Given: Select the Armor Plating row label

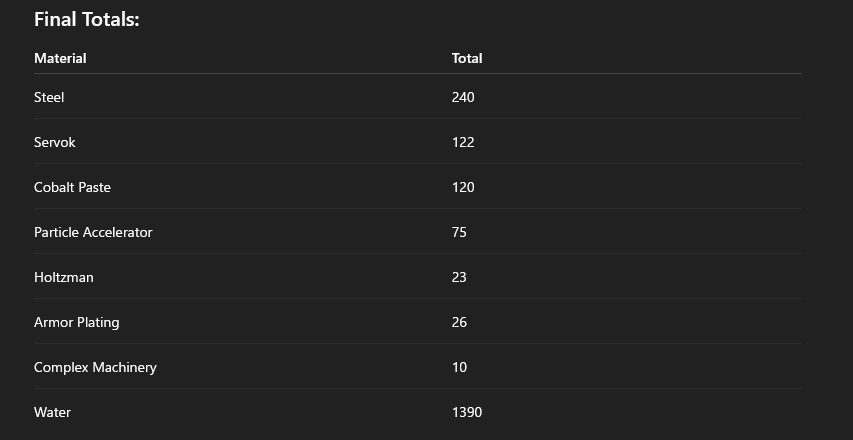Looking at the screenshot, I should 77,323.
